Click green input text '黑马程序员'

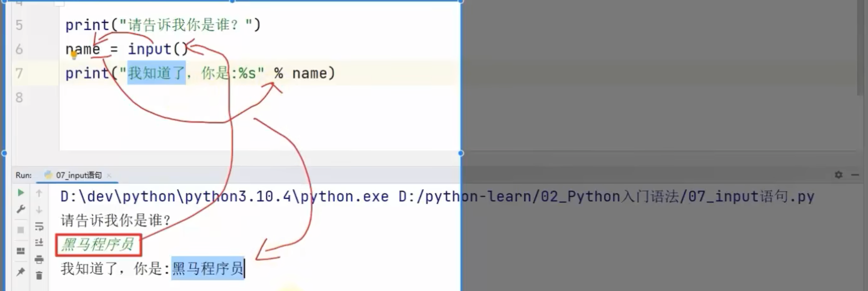tap(98, 244)
